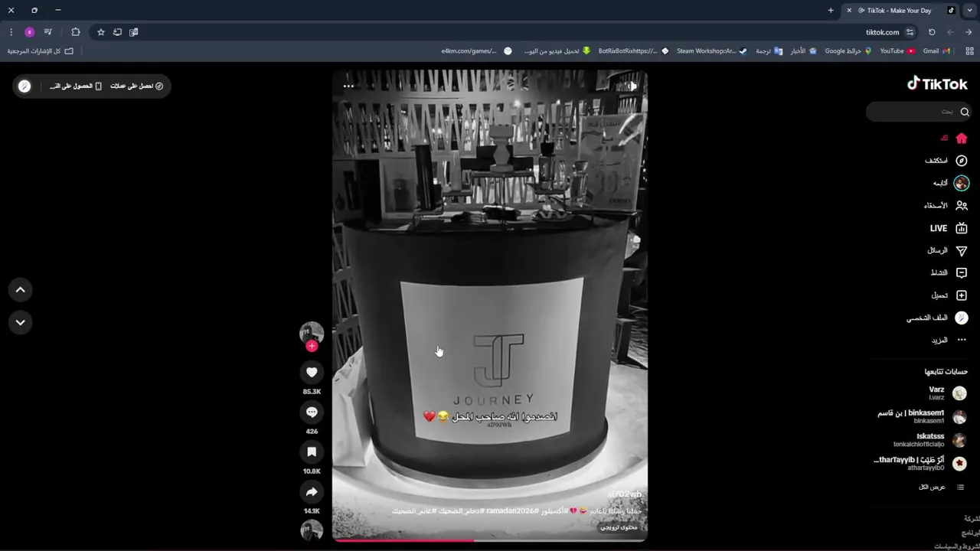Image resolution: width=980 pixels, height=551 pixels.
Task: Open the Explore (استكشف) page
Action: 946,161
